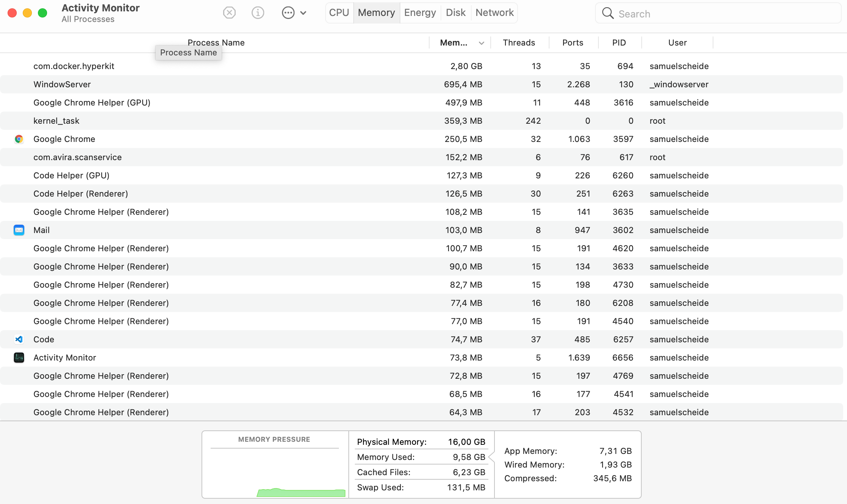The image size is (847, 504).
Task: Click the process info button
Action: 258,13
